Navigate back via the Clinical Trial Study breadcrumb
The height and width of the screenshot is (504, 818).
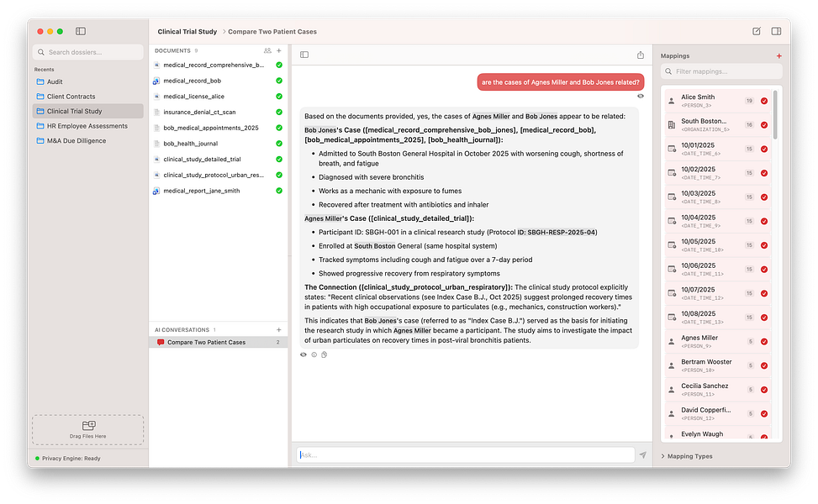click(x=187, y=32)
